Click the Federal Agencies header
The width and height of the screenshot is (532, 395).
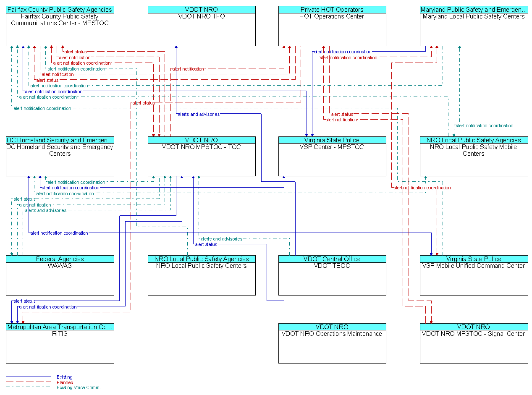(x=60, y=259)
